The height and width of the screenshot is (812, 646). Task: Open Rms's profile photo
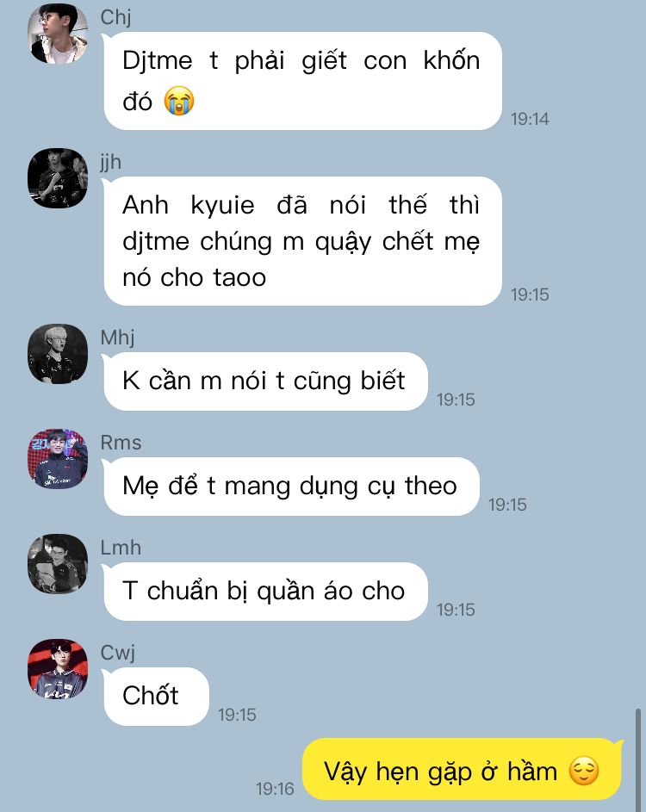(x=58, y=459)
